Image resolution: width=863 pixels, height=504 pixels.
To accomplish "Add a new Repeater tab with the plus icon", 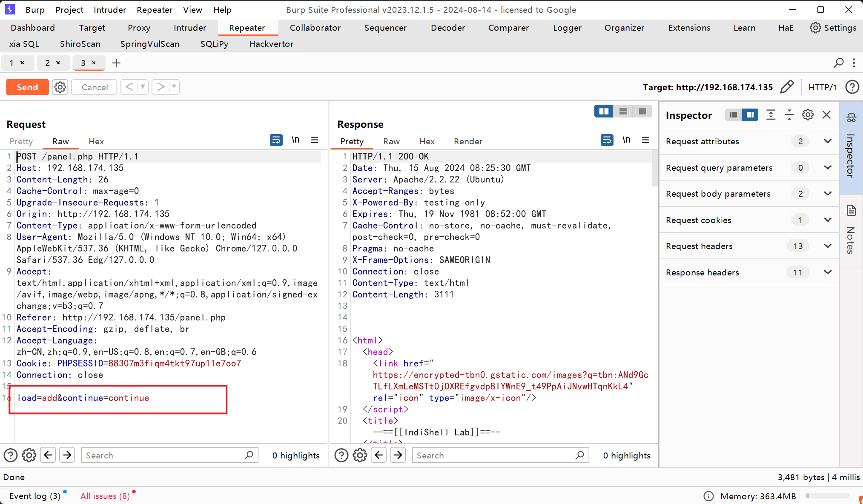I will pos(116,63).
